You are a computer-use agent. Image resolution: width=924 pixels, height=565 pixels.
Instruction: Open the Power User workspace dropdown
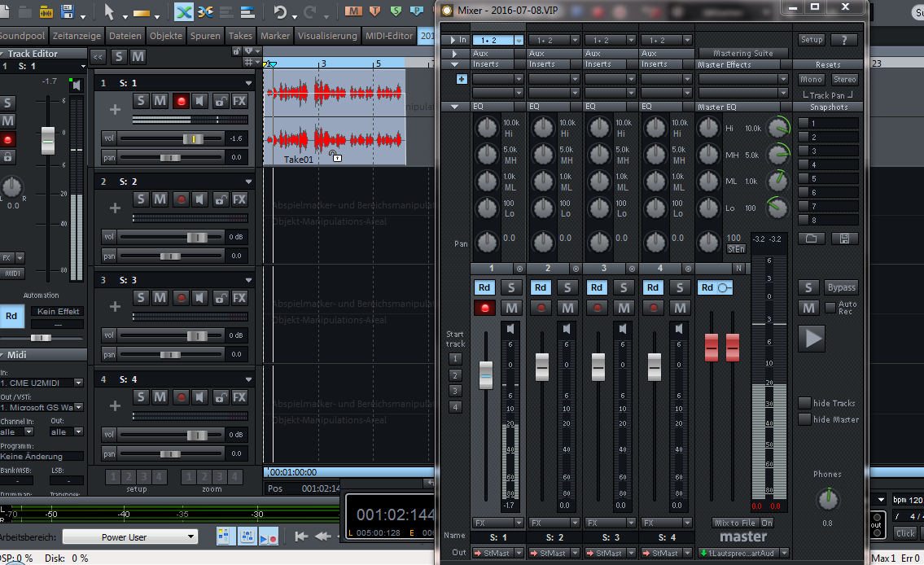[129, 537]
